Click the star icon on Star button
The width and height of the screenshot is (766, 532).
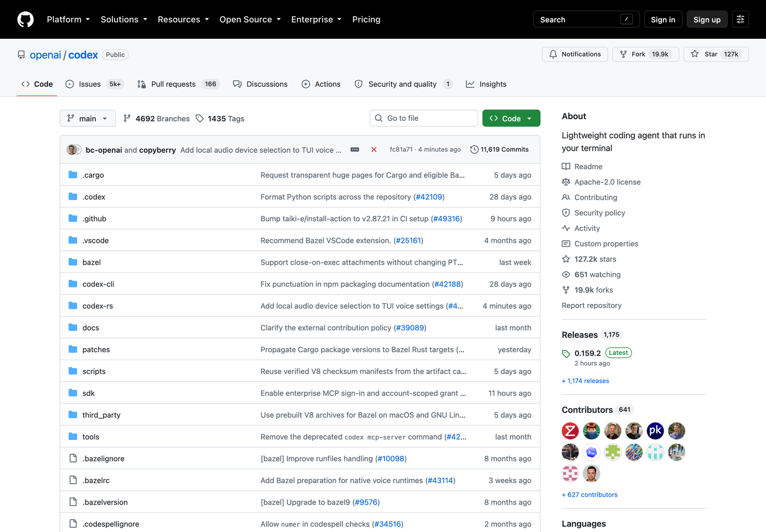tap(695, 54)
